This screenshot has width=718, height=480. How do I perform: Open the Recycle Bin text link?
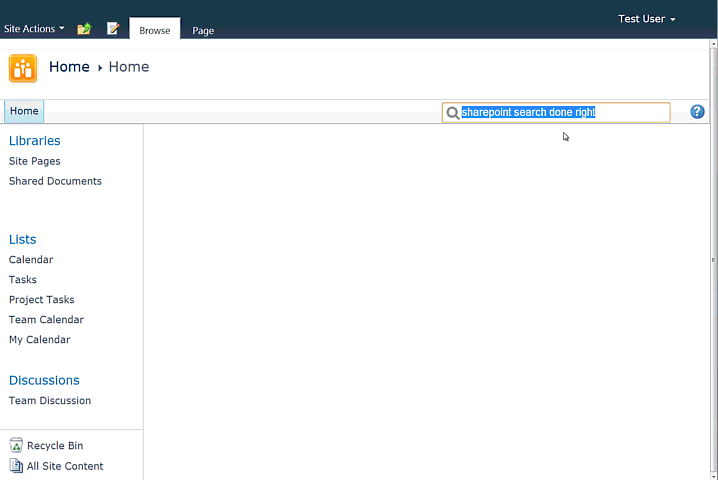coord(55,446)
